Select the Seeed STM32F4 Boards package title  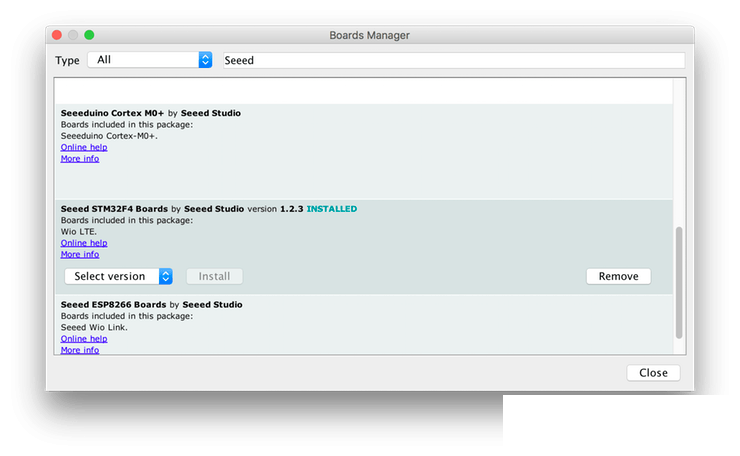pyautogui.click(x=114, y=209)
